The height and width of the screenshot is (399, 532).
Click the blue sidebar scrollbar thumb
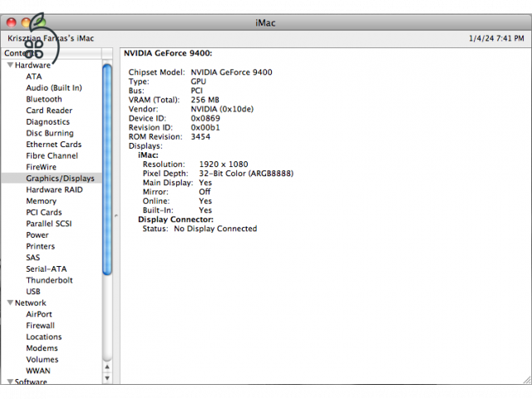click(x=107, y=169)
